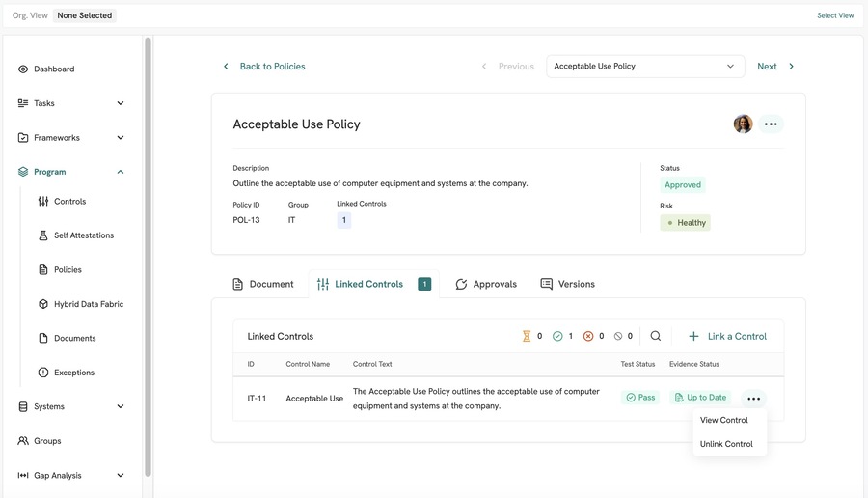
Task: Filter by disabled circle-slash status icon
Action: click(618, 336)
